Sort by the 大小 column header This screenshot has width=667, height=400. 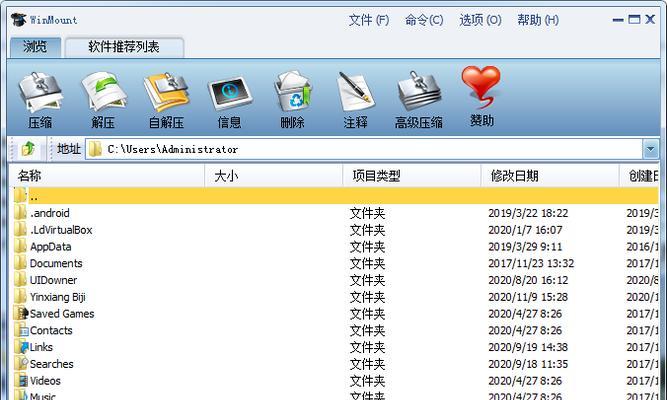[274, 176]
